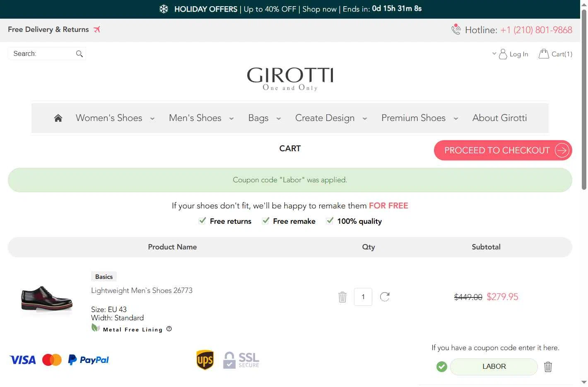Click 'Metal Free Lining' label
Viewport: 588px width, 387px height.
(x=133, y=330)
